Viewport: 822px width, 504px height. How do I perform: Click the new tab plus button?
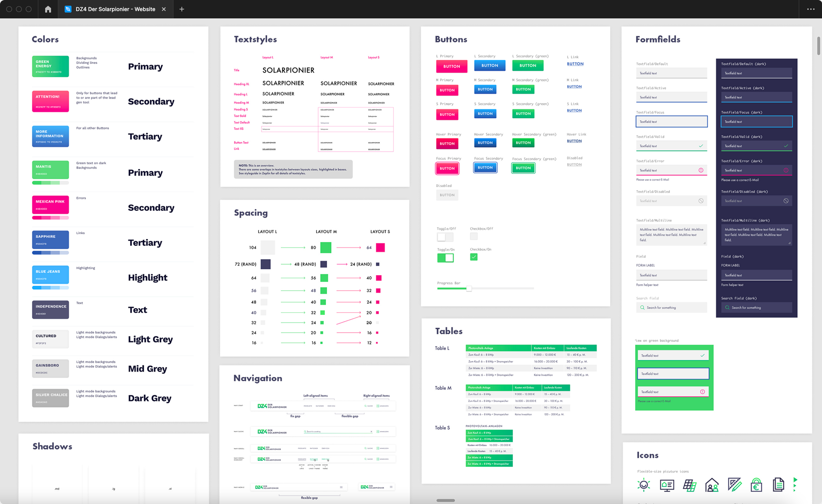coord(182,9)
